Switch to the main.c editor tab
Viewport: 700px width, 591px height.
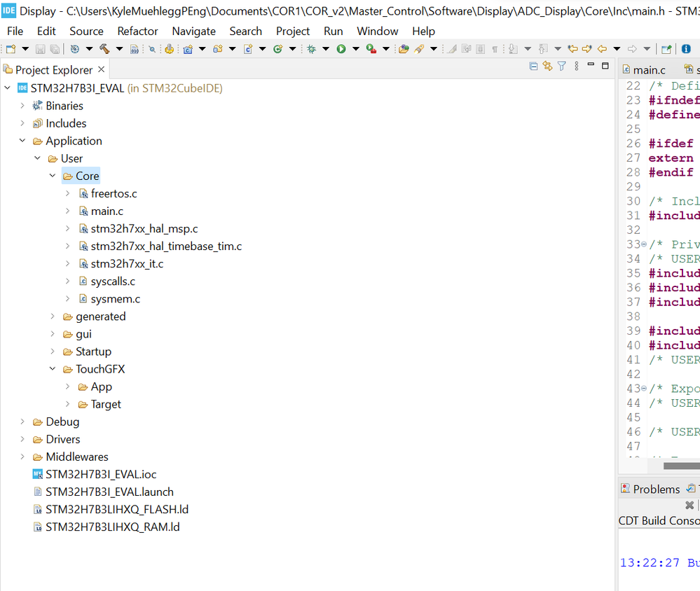pyautogui.click(x=644, y=70)
